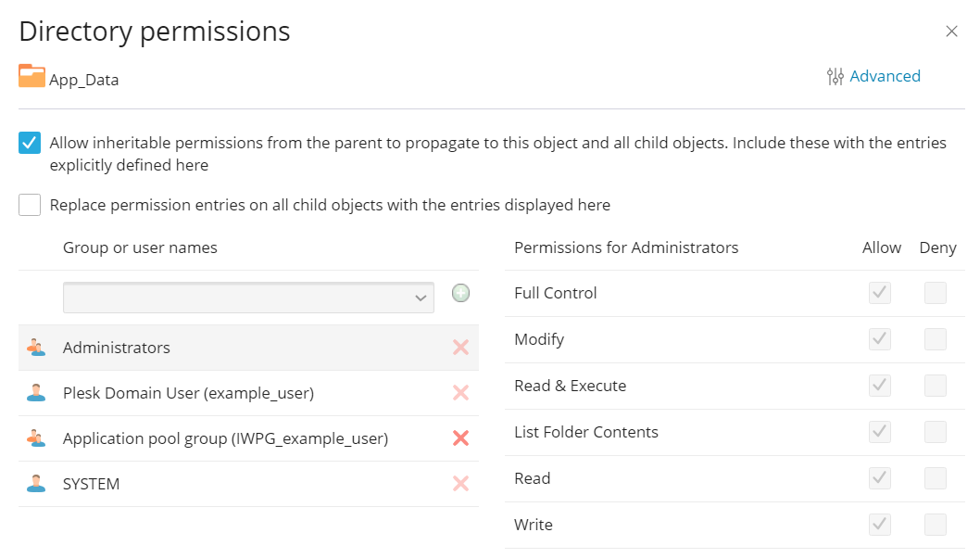Click the Application pool group icon
Screen dimensions: 980x558
(38, 438)
